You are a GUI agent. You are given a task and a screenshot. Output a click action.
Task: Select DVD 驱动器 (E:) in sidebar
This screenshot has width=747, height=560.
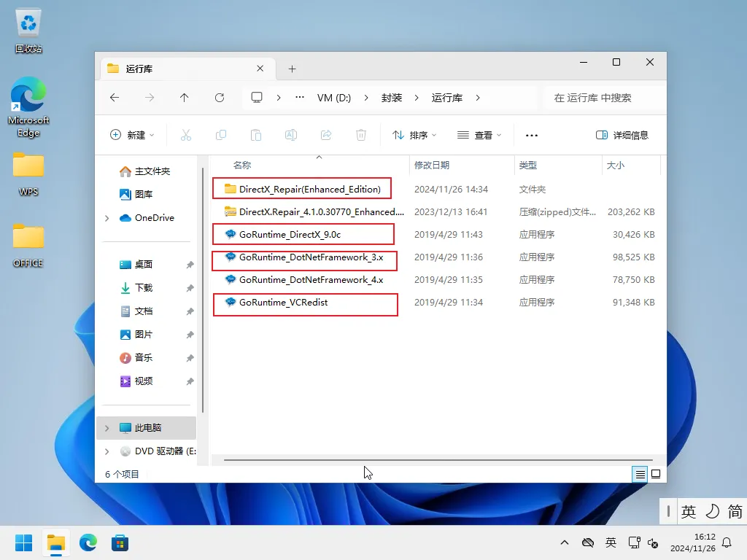[x=158, y=451]
